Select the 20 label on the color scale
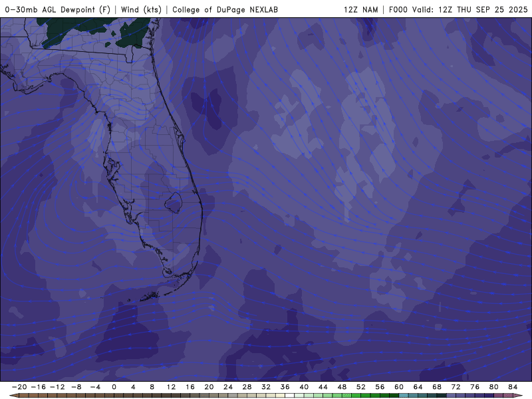The image size is (532, 399). [x=209, y=387]
